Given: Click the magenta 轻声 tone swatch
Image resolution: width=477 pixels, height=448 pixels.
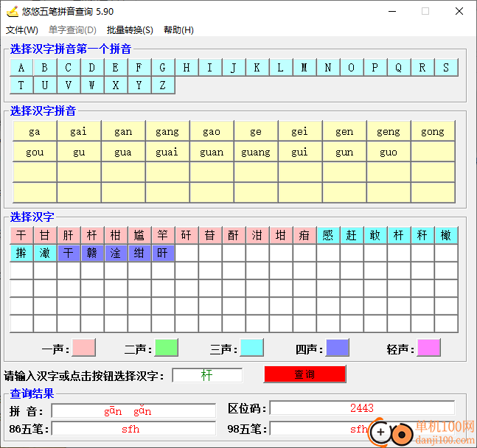Looking at the screenshot, I should [429, 347].
